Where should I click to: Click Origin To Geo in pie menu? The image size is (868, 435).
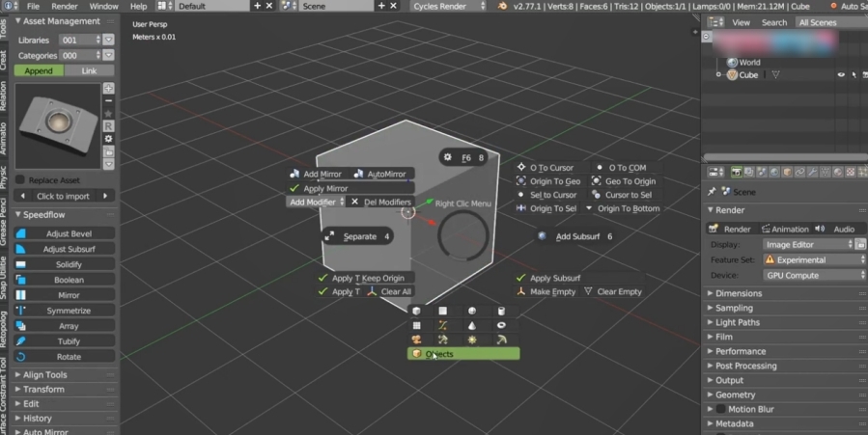point(548,181)
